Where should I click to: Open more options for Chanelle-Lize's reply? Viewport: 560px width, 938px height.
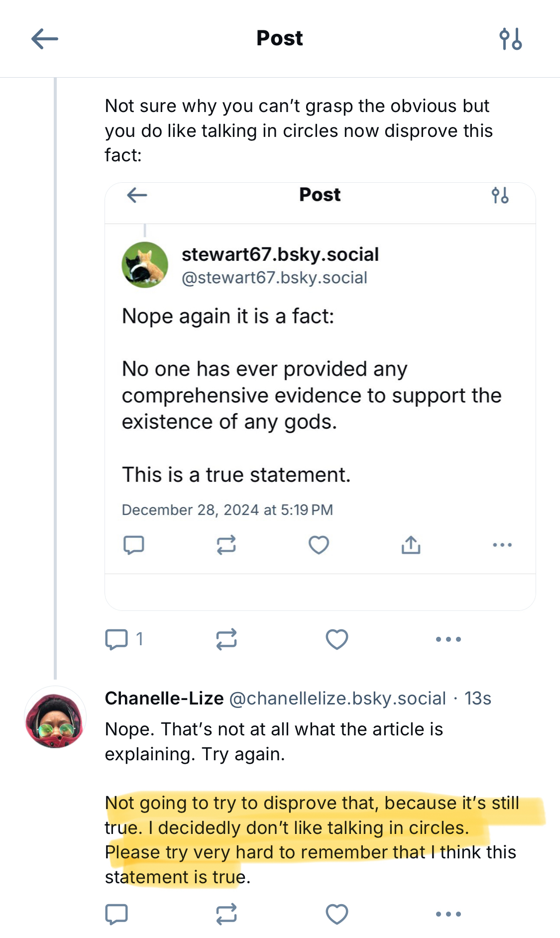pos(448,914)
